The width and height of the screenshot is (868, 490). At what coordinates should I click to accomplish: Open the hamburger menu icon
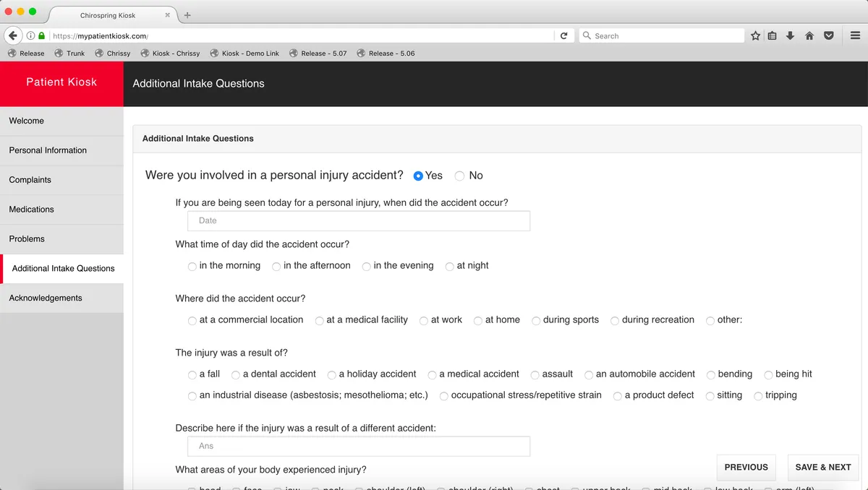click(x=855, y=35)
